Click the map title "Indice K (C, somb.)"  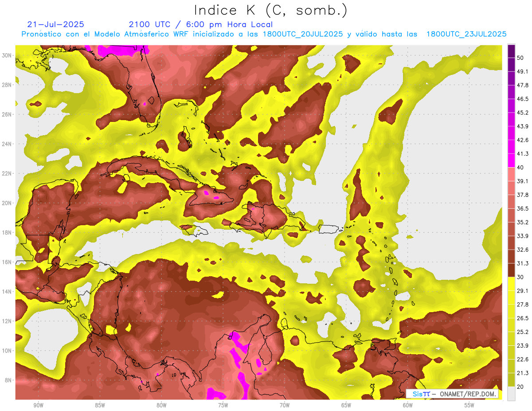270,10
